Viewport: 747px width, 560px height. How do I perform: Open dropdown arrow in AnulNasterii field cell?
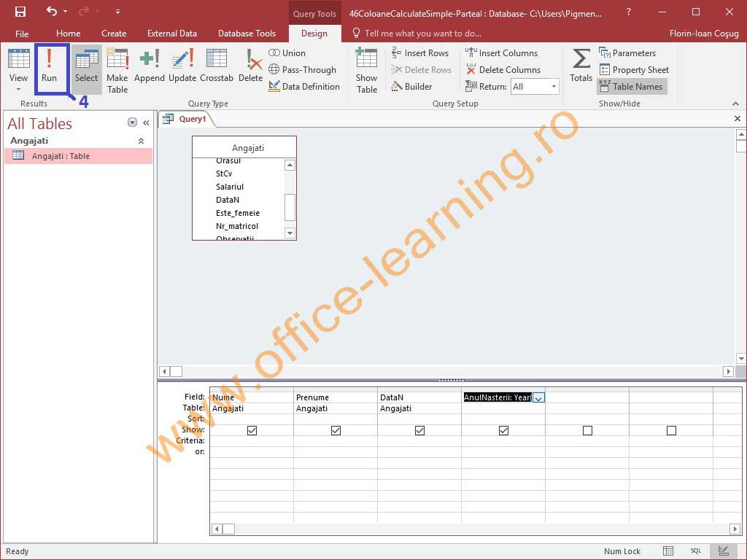[538, 398]
